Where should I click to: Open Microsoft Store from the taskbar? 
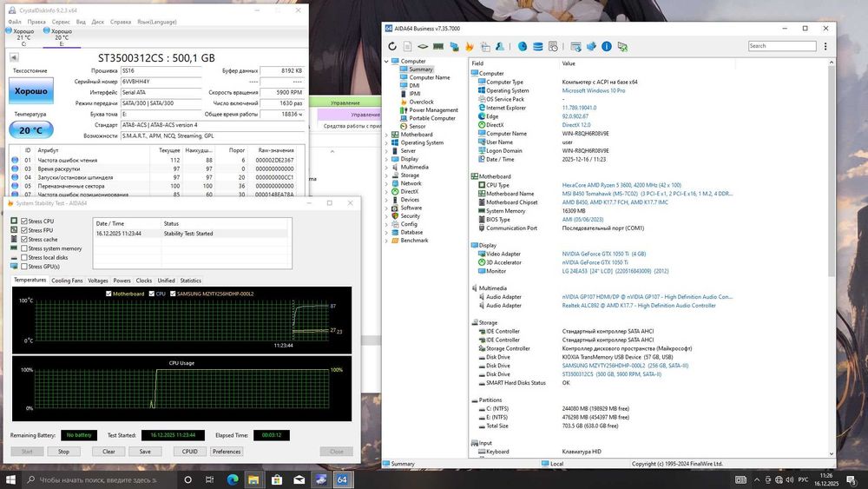[277, 479]
